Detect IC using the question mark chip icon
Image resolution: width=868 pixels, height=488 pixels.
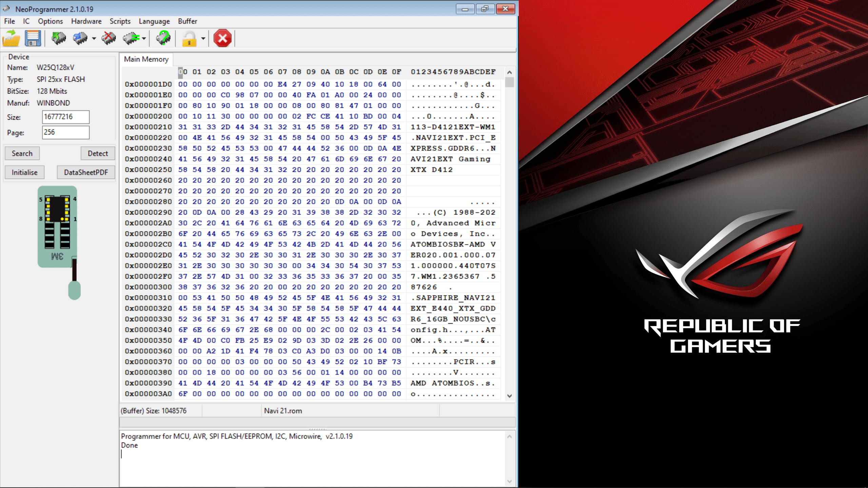coord(163,38)
